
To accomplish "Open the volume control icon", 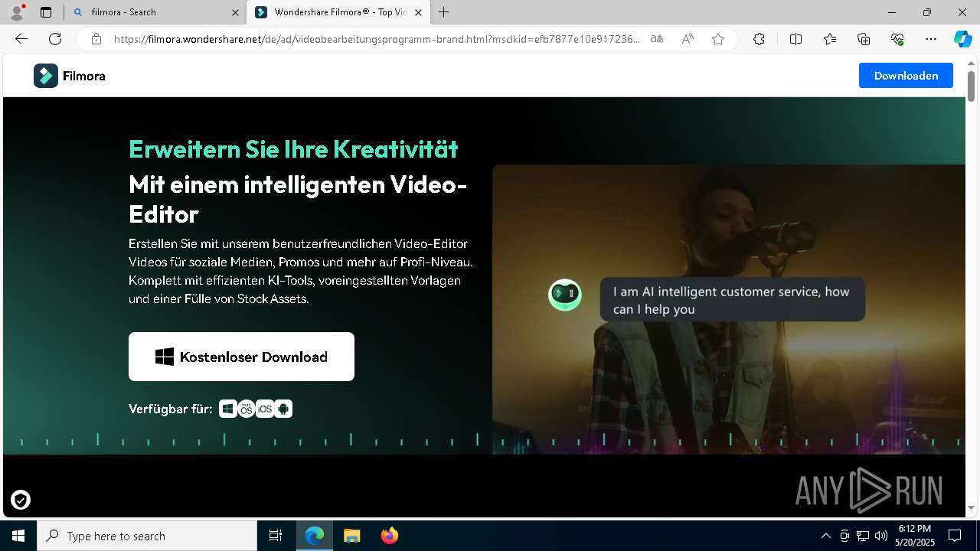I will tap(880, 536).
